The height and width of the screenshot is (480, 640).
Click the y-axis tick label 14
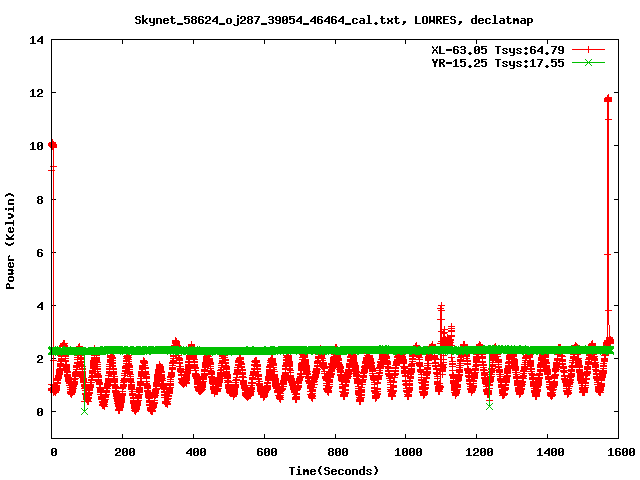click(x=36, y=40)
